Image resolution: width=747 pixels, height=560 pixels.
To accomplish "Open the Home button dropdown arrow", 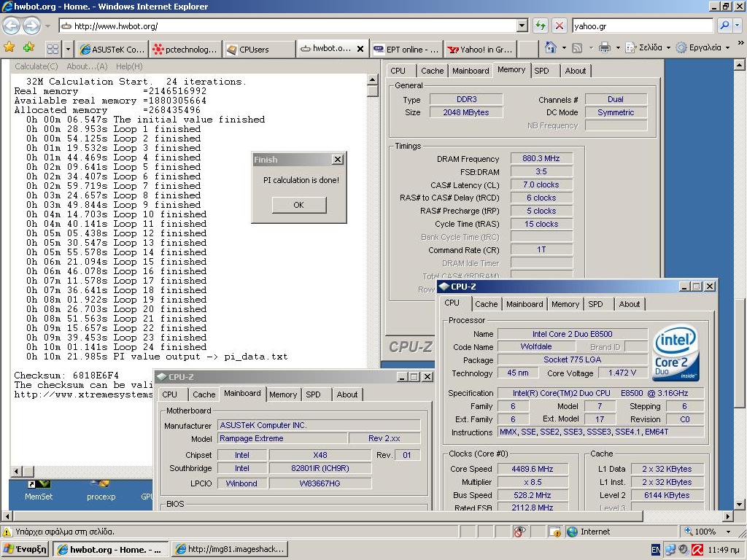I will (564, 47).
